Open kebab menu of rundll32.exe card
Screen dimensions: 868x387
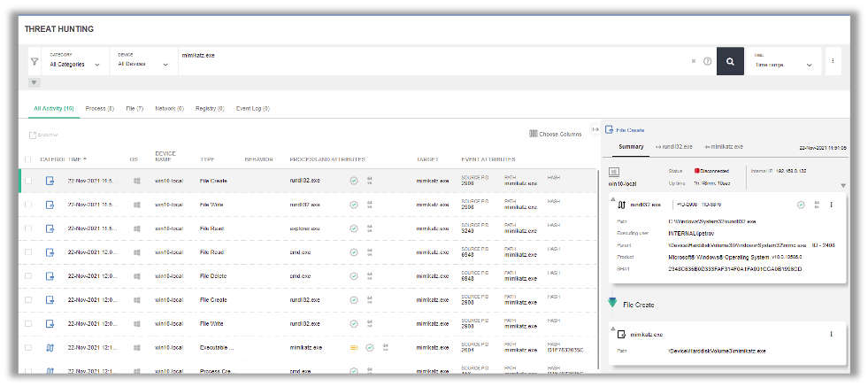coord(831,205)
